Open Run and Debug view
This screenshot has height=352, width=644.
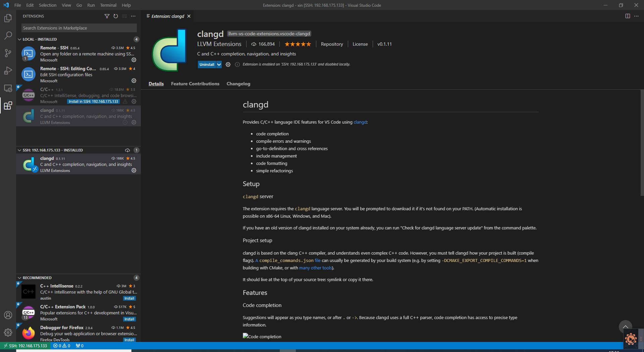point(8,71)
